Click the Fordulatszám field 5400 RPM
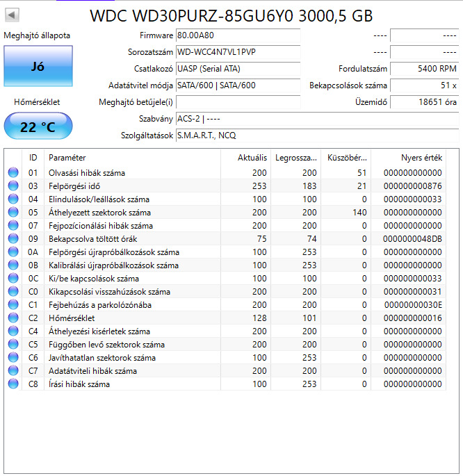 (424, 69)
